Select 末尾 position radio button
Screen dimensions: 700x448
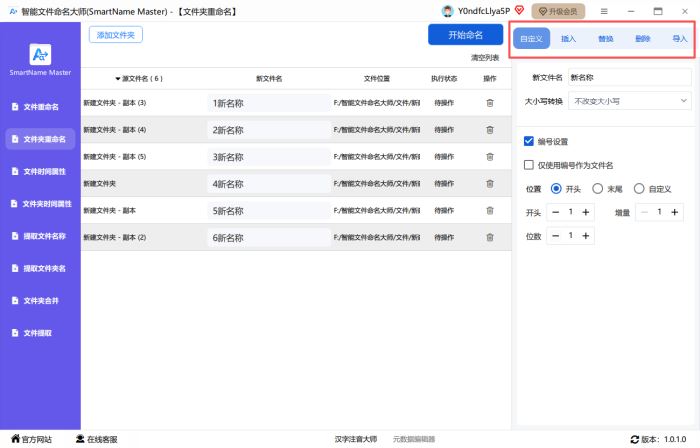(x=597, y=189)
